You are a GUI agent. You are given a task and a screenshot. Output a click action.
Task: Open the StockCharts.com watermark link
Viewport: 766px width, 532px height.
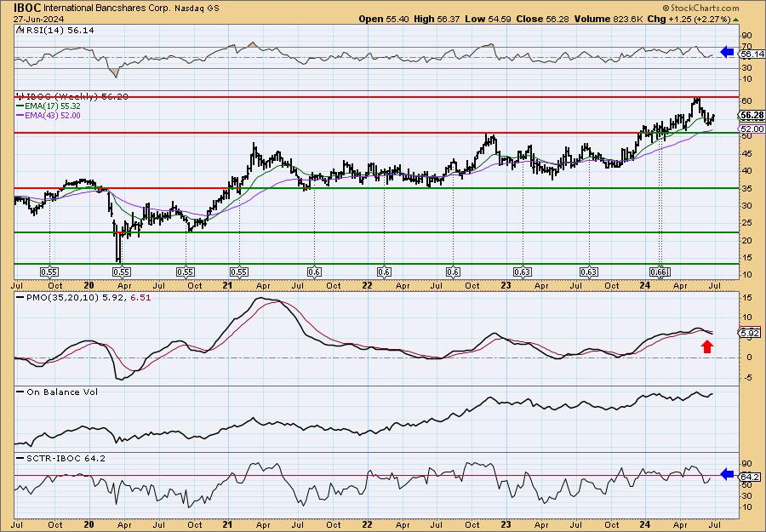[x=701, y=8]
